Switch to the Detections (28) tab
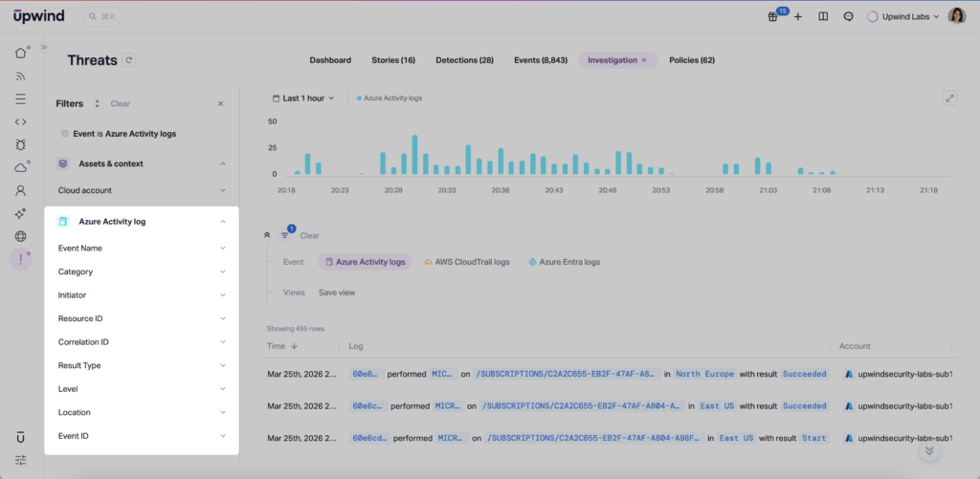This screenshot has width=980, height=479. tap(464, 60)
